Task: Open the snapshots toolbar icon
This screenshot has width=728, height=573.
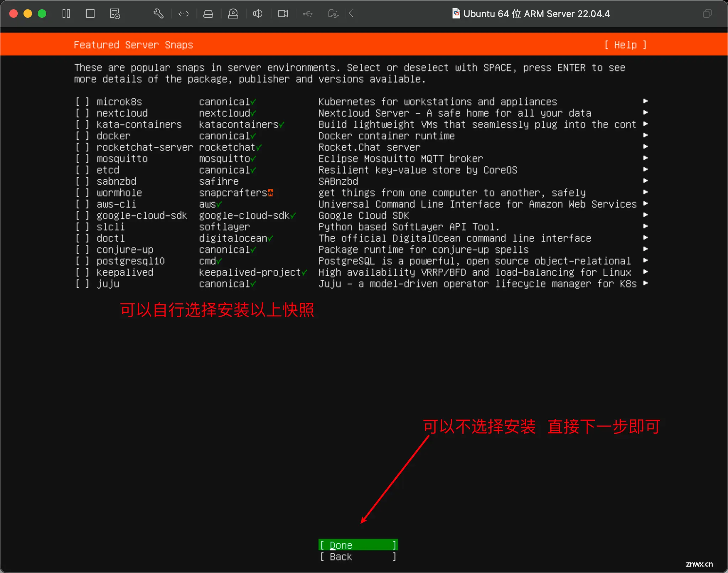Action: [x=115, y=14]
